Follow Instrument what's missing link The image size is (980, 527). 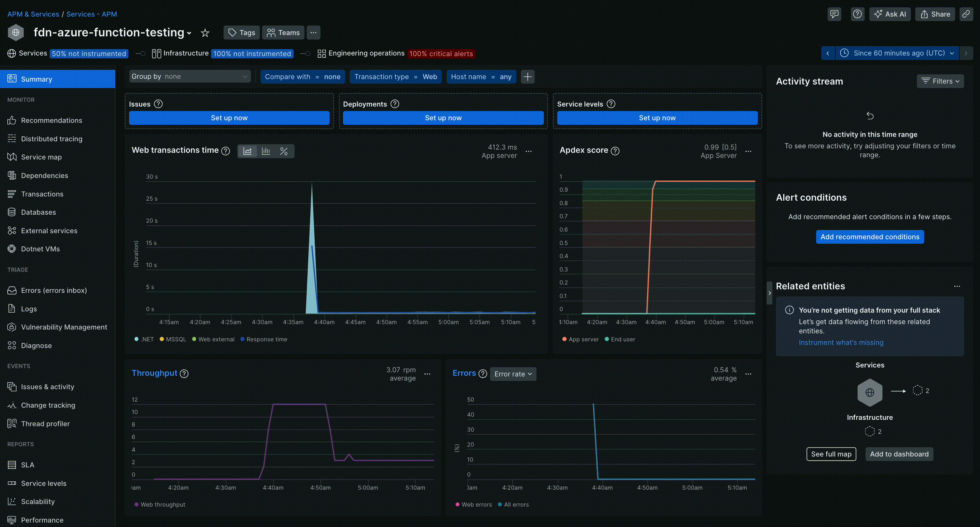click(841, 342)
